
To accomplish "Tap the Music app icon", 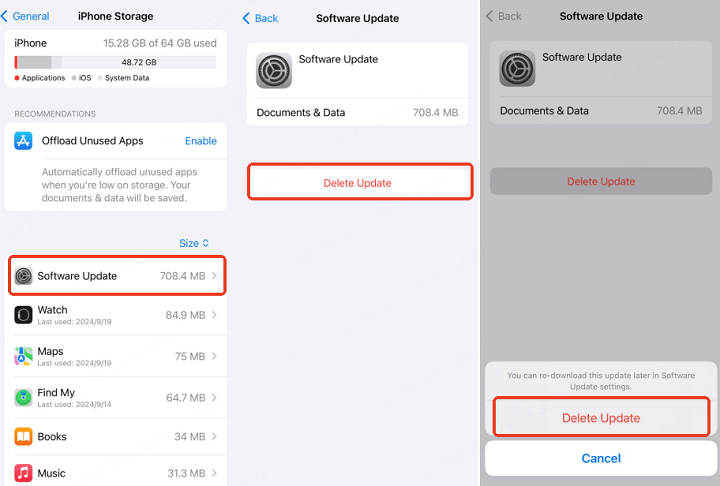I will click(x=23, y=473).
